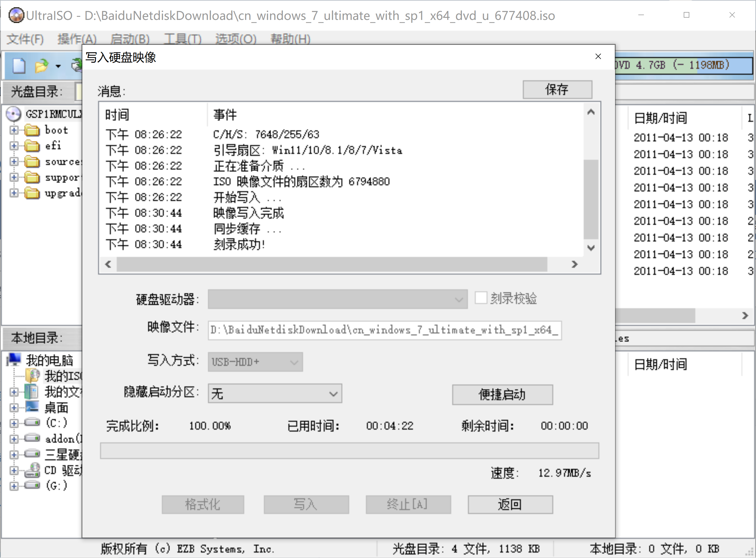Toggle the 刻录校验 checkbox
The width and height of the screenshot is (756, 558).
481,298
